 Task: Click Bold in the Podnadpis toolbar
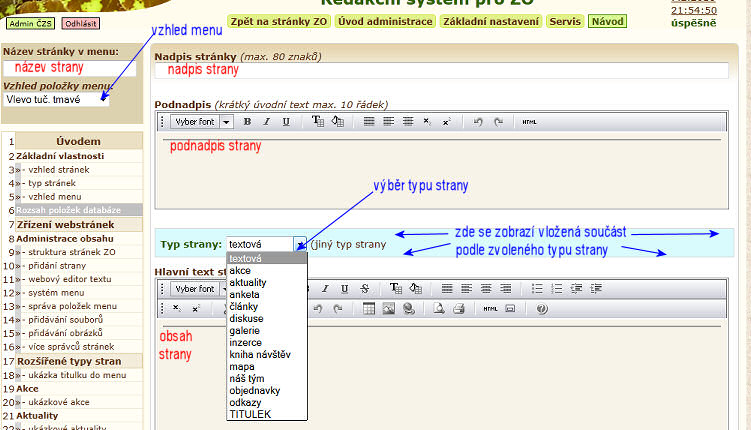coord(246,122)
